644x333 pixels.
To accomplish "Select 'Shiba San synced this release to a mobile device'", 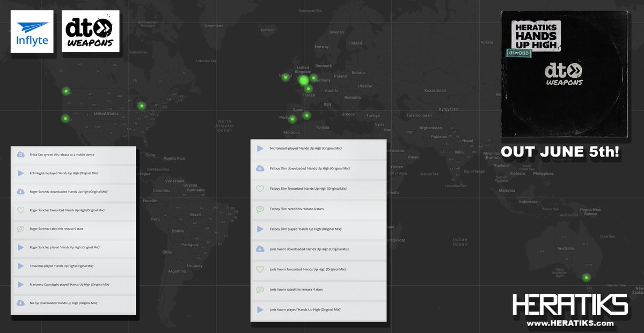I will coord(62,154).
